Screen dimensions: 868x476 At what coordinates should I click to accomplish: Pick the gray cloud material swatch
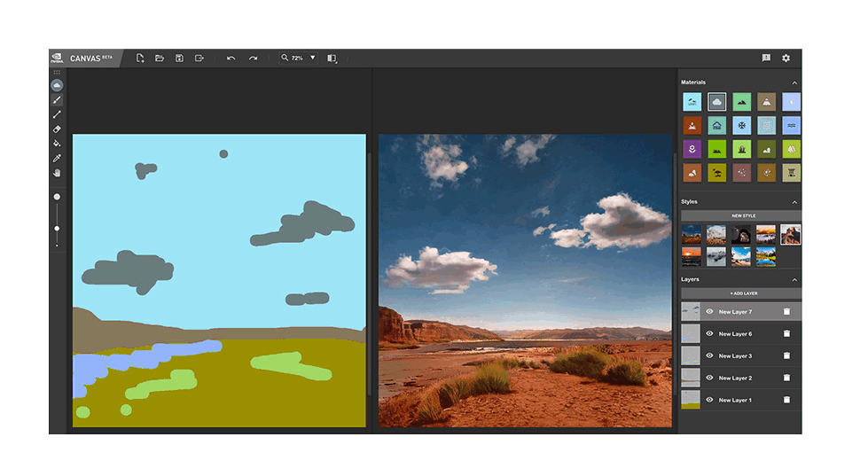[x=717, y=102]
